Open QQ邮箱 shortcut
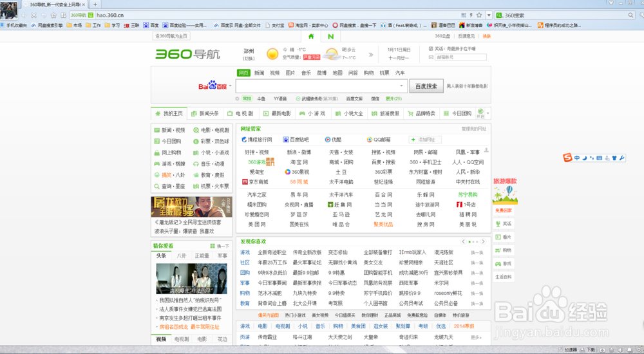Screen dimensions: 644x354 [379, 140]
